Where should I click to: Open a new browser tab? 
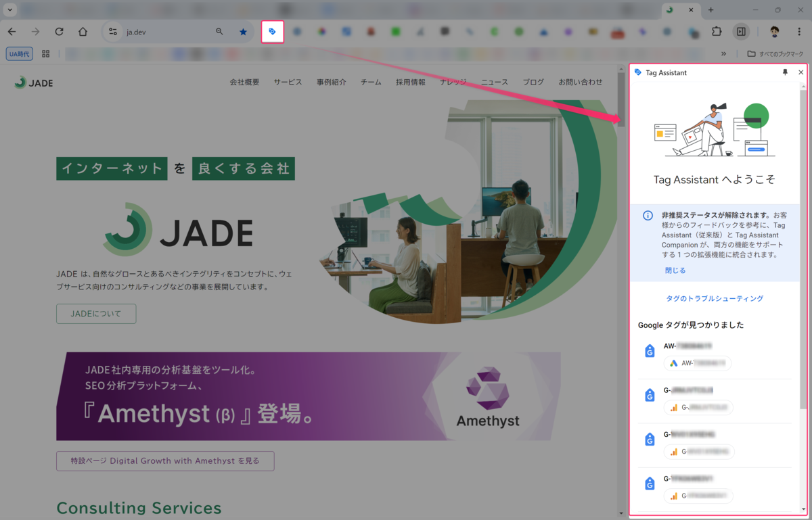tap(710, 10)
